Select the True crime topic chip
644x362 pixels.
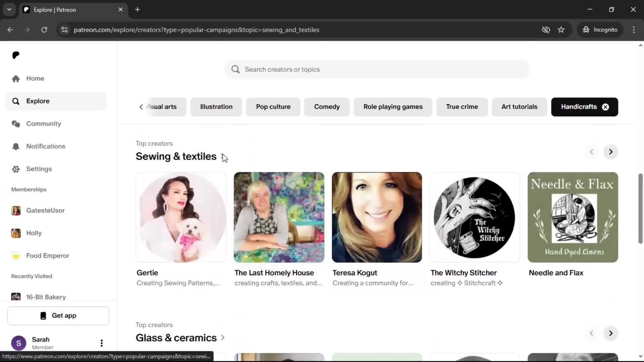462,107
